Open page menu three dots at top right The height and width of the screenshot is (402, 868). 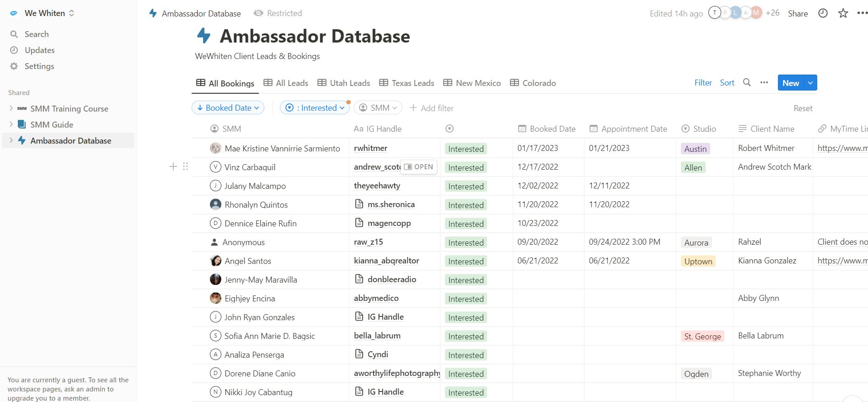pyautogui.click(x=862, y=13)
